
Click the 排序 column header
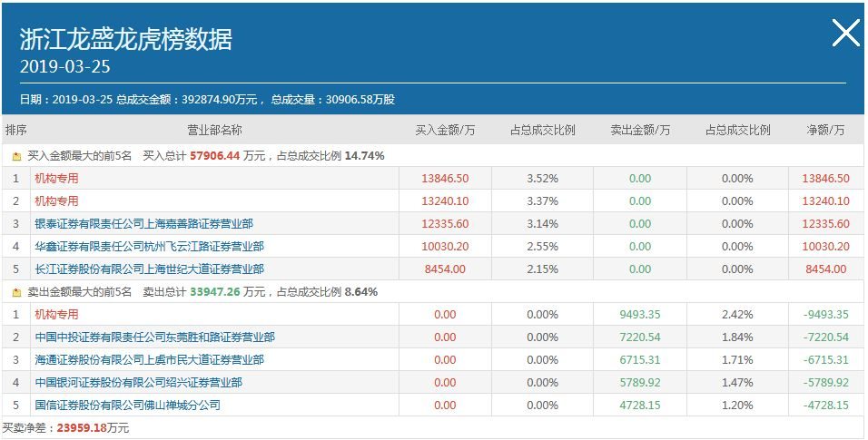pyautogui.click(x=16, y=130)
